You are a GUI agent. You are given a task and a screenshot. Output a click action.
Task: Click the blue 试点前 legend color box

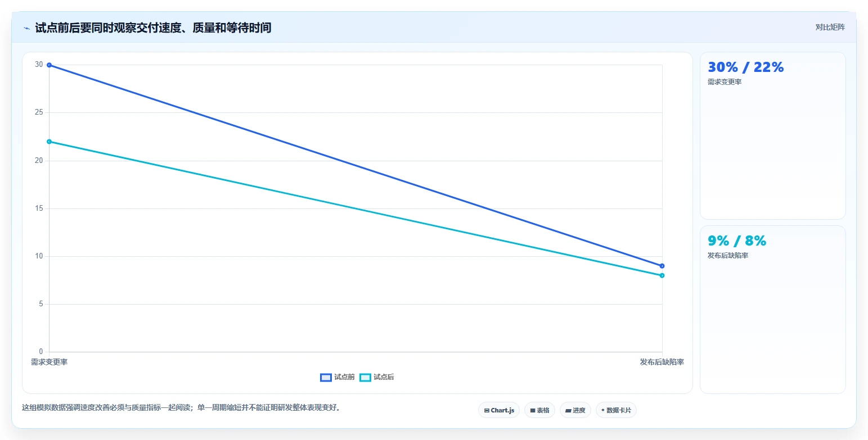click(326, 378)
